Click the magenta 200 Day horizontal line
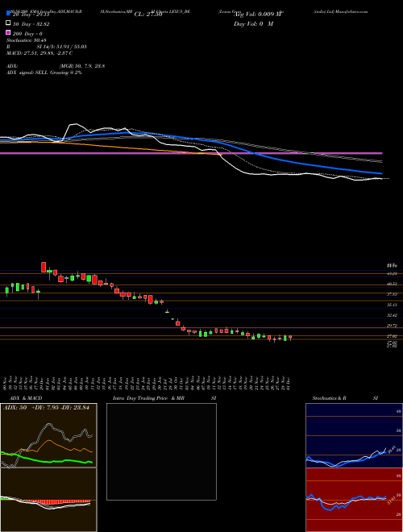Screen dimensions: 403x532 coord(191,153)
